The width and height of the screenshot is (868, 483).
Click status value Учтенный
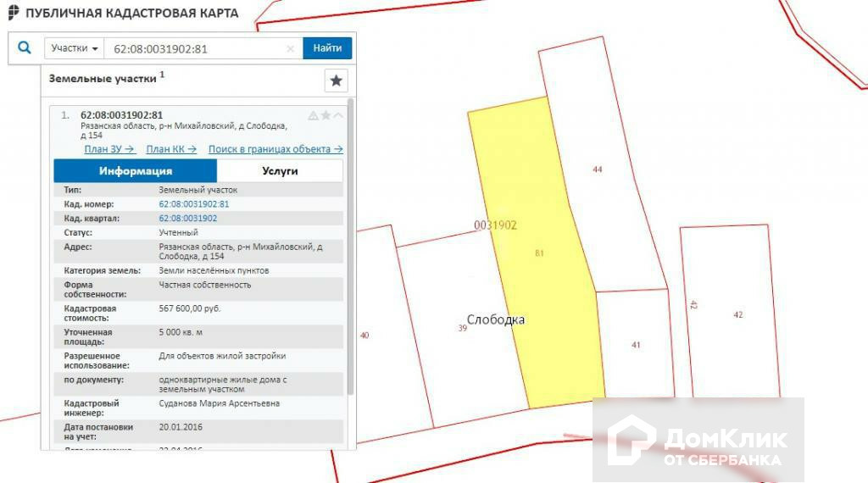(x=178, y=233)
